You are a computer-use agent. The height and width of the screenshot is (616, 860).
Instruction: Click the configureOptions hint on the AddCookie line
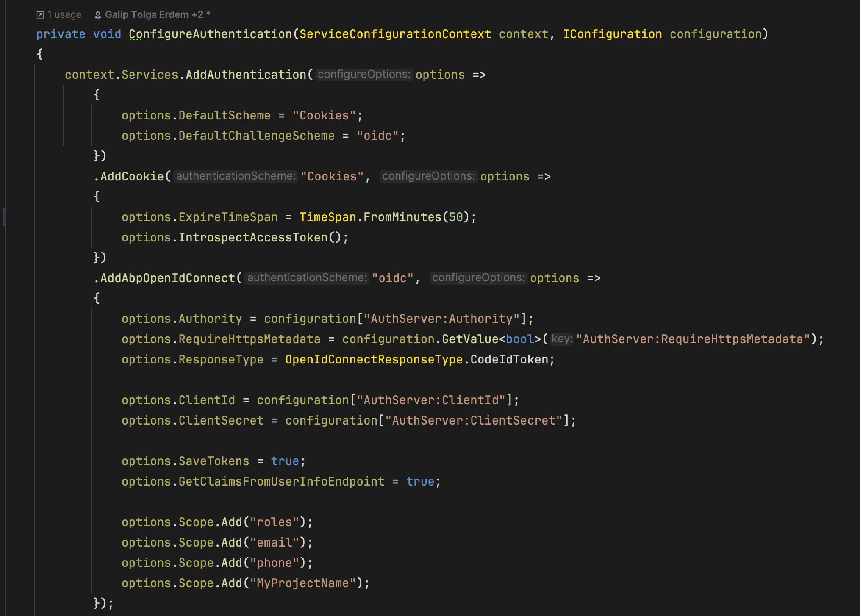pyautogui.click(x=428, y=176)
